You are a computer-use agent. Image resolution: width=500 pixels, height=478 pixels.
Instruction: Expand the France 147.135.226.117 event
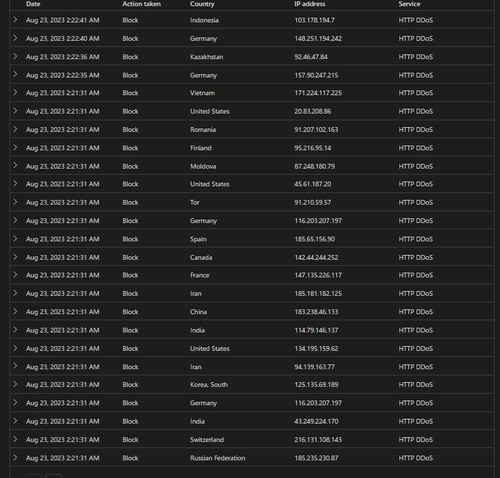(x=15, y=275)
